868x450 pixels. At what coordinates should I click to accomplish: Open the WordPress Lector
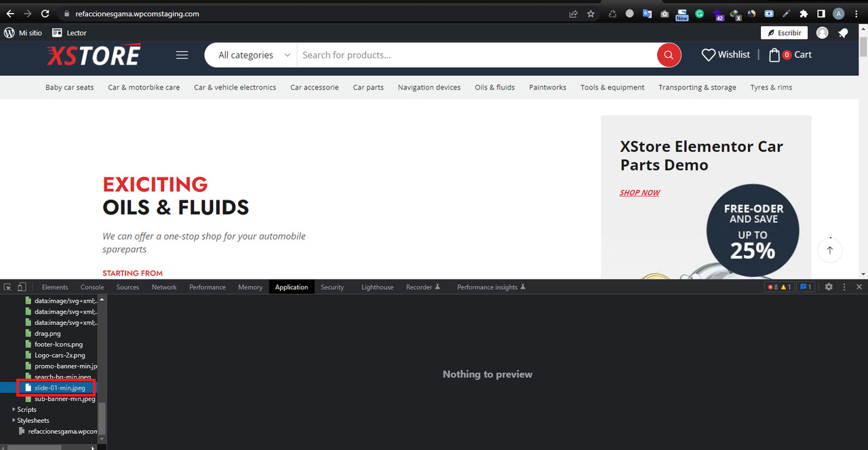69,33
